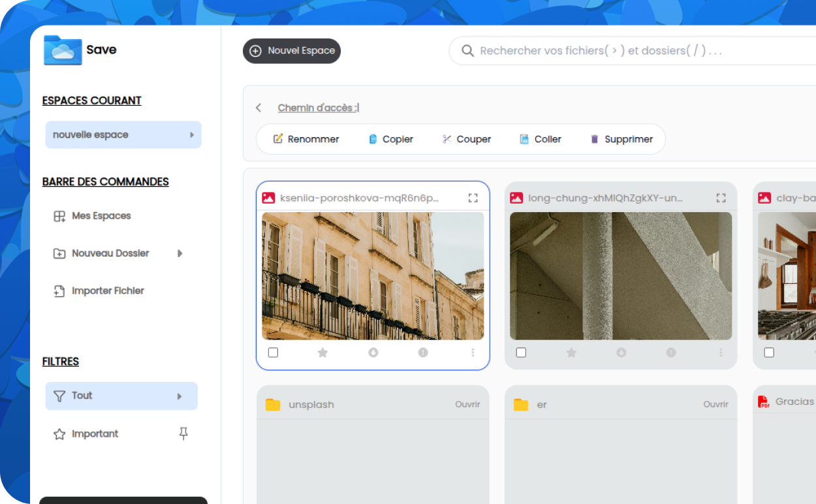Click Copier in the action bar
816x504 pixels.
click(x=391, y=139)
